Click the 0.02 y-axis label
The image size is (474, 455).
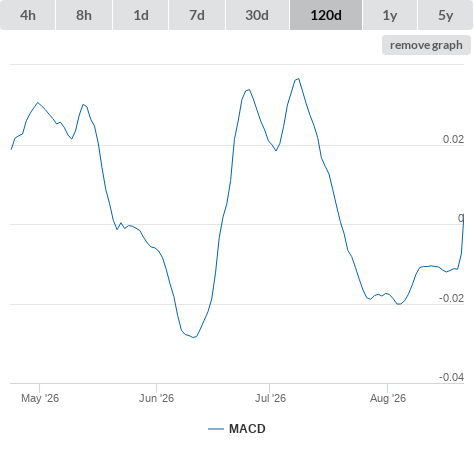[x=453, y=139]
